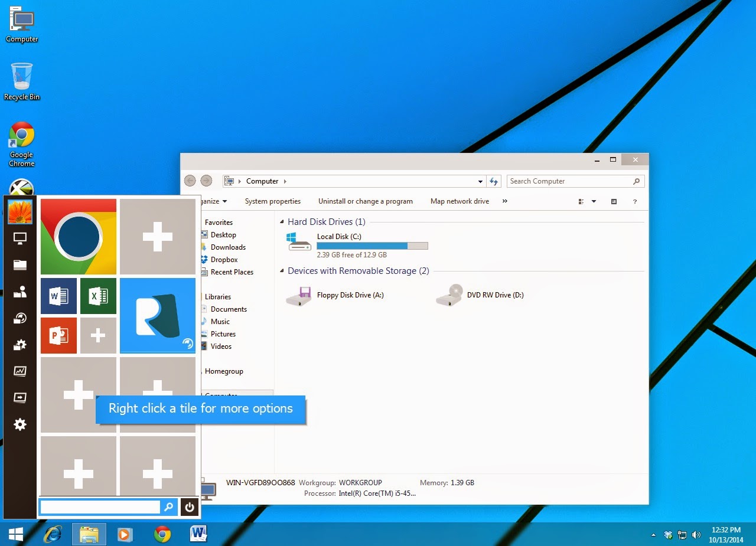This screenshot has width=756, height=546.
Task: Show hidden tray icons arrow
Action: (653, 535)
